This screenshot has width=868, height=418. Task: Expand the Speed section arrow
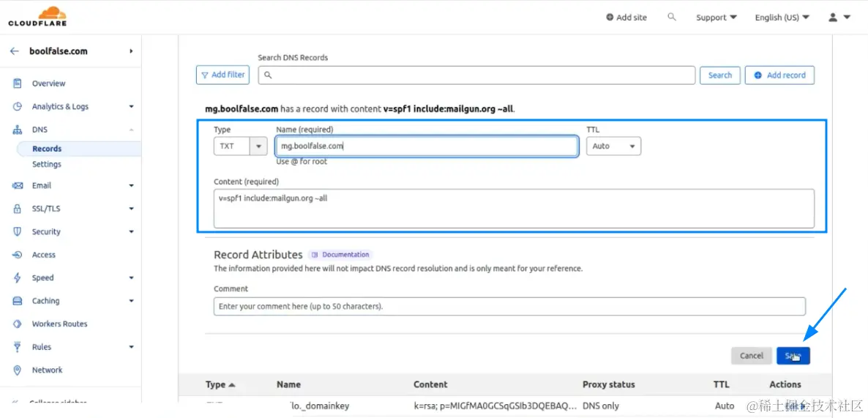(x=131, y=278)
